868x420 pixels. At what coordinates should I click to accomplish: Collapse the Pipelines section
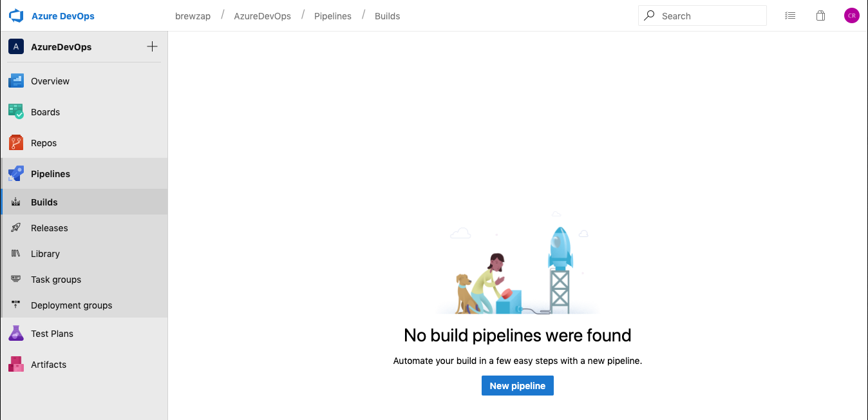click(x=50, y=174)
